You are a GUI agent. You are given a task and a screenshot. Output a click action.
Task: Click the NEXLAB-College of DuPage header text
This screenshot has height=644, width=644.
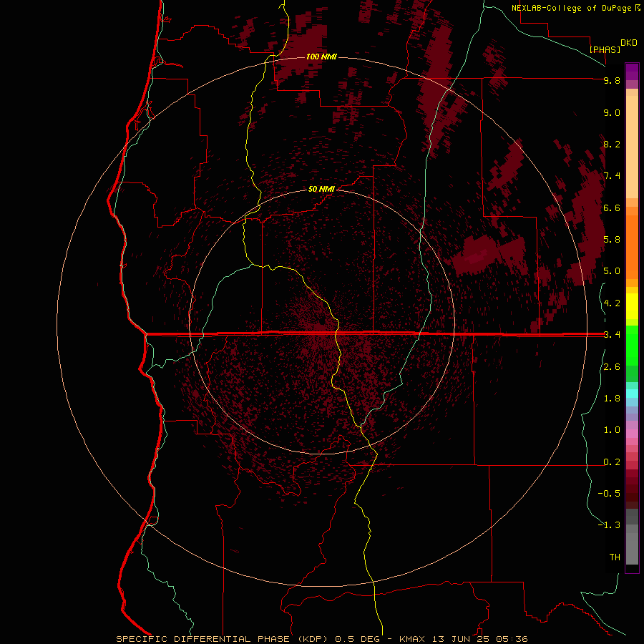pyautogui.click(x=571, y=8)
